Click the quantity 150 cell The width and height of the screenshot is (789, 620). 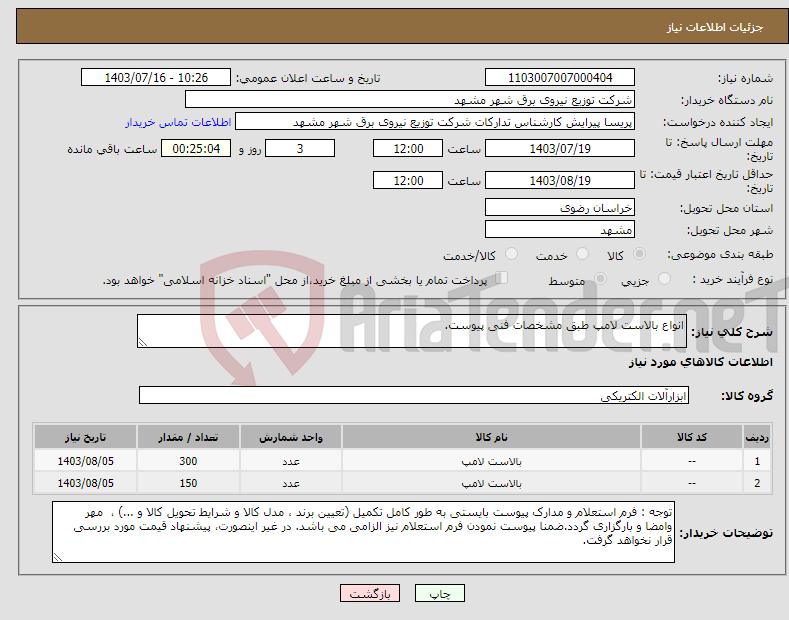pos(188,483)
